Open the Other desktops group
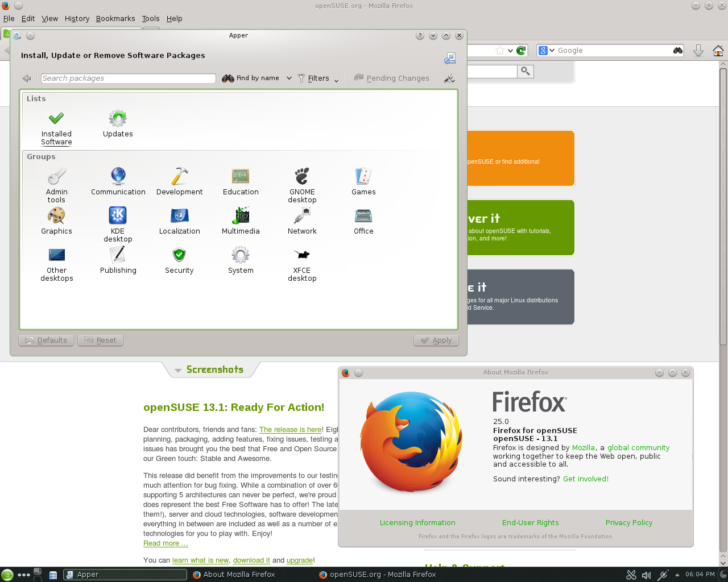728x582 pixels. (56, 264)
